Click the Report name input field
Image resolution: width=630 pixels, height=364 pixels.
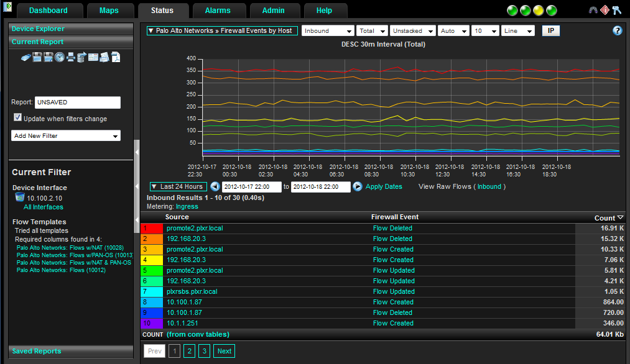pos(78,102)
